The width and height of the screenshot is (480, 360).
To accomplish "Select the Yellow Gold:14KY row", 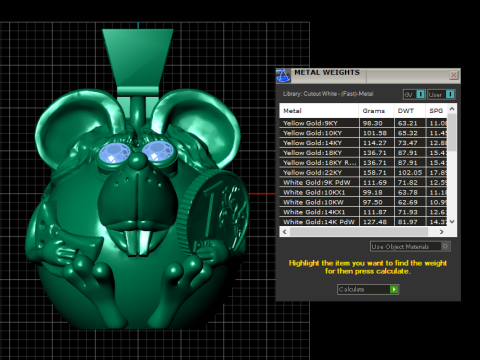I will pos(363,143).
